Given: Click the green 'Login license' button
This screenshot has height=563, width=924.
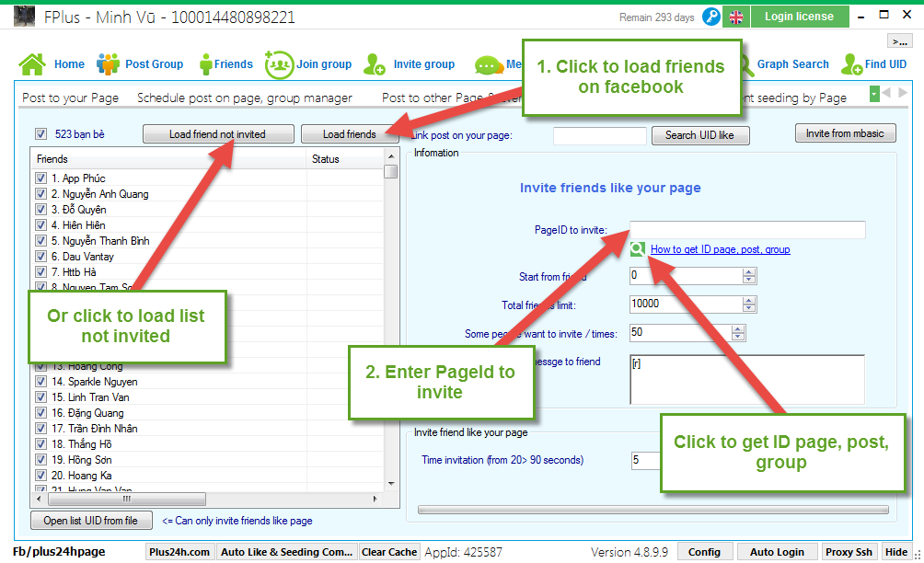Looking at the screenshot, I should [799, 17].
